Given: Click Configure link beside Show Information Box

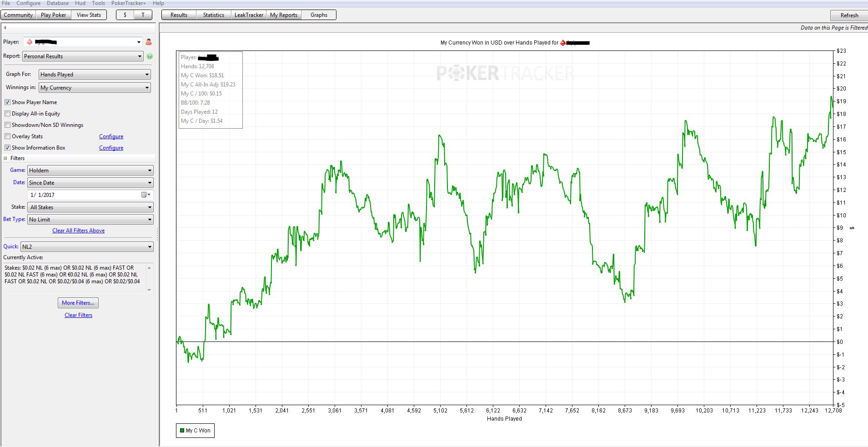Looking at the screenshot, I should [111, 148].
